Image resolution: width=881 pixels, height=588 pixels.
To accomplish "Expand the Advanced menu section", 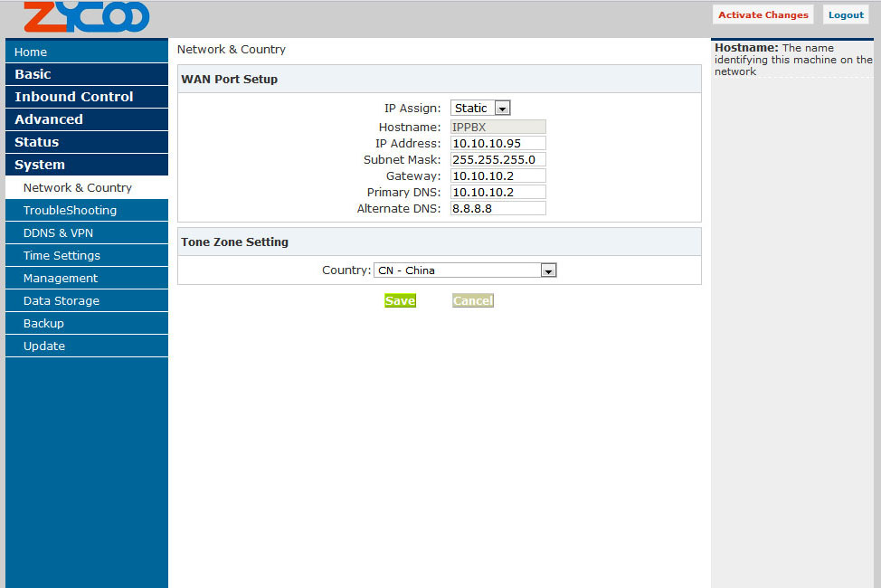I will (86, 119).
